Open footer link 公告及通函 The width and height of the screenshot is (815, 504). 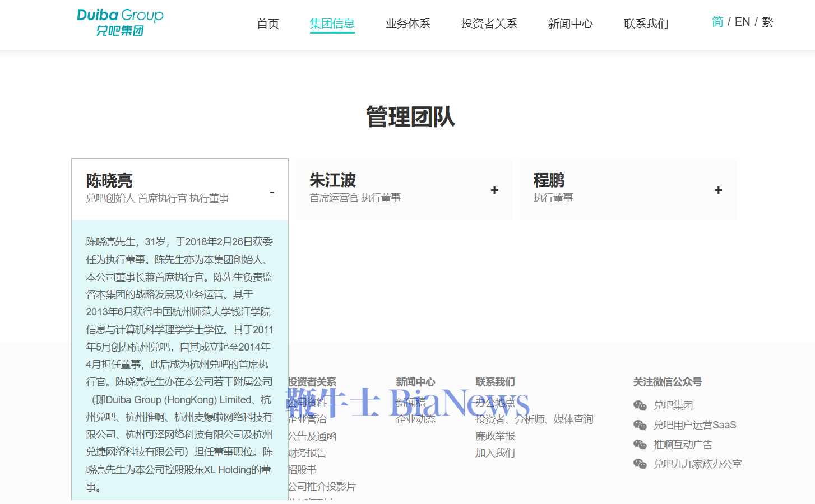312,436
